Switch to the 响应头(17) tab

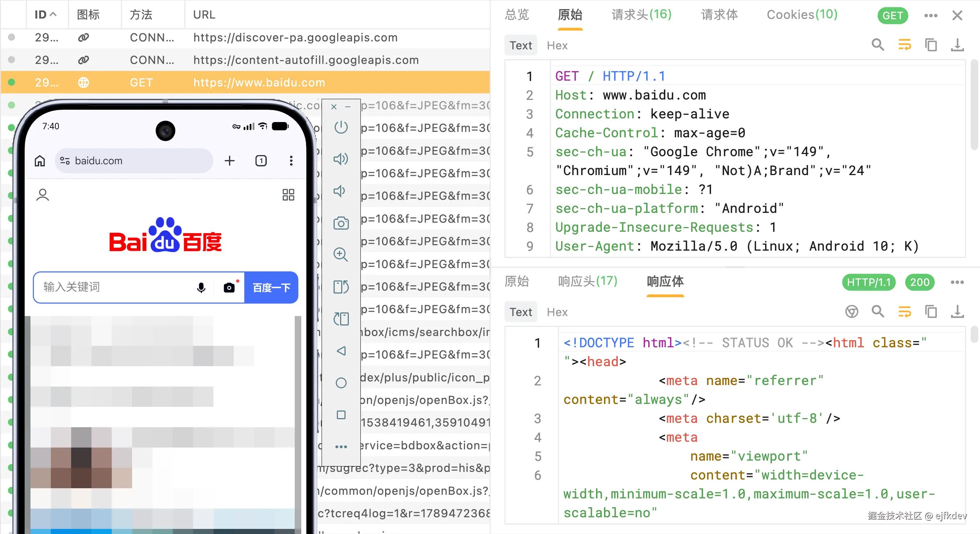587,281
